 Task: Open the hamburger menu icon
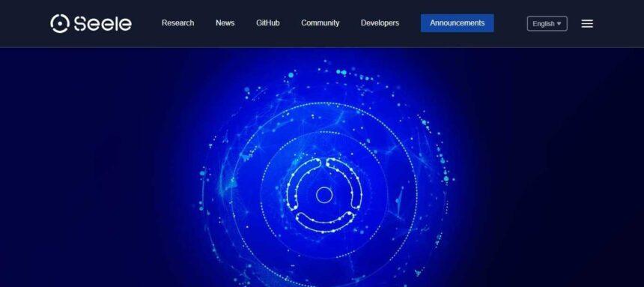(587, 24)
